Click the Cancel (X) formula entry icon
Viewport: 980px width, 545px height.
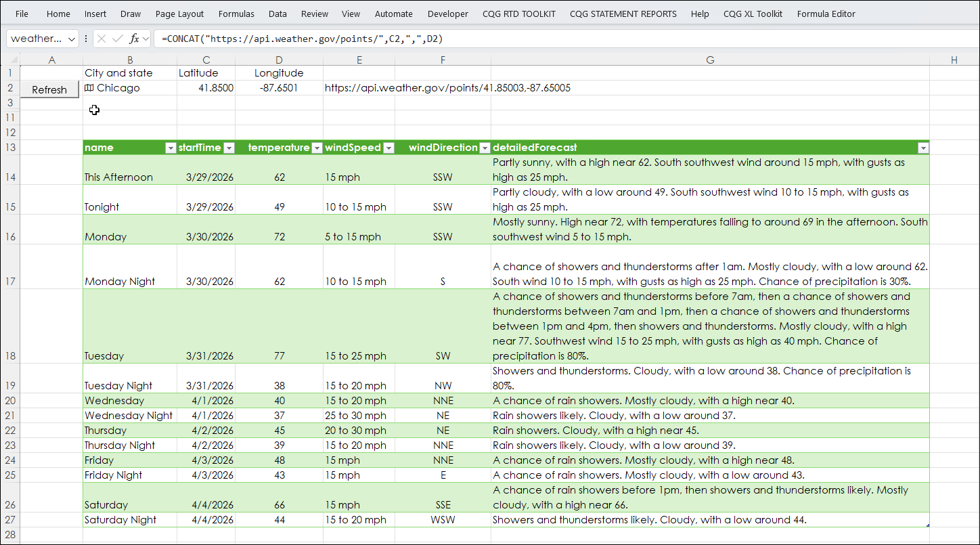point(102,39)
